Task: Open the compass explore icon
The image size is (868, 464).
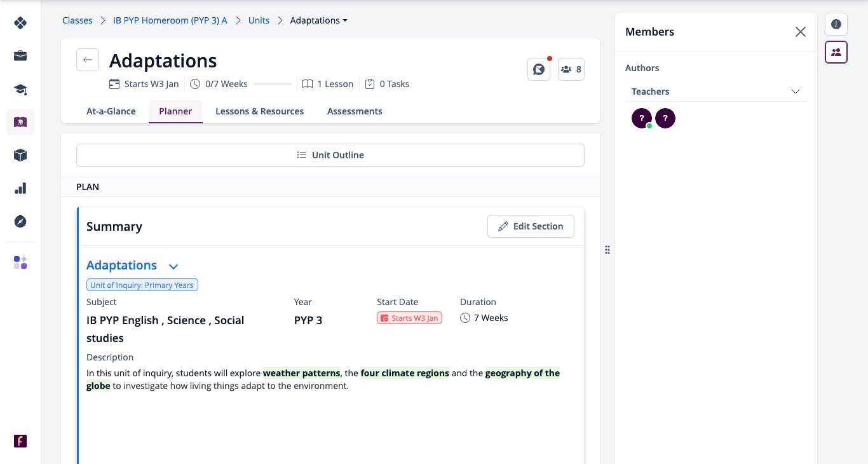Action: pyautogui.click(x=20, y=221)
